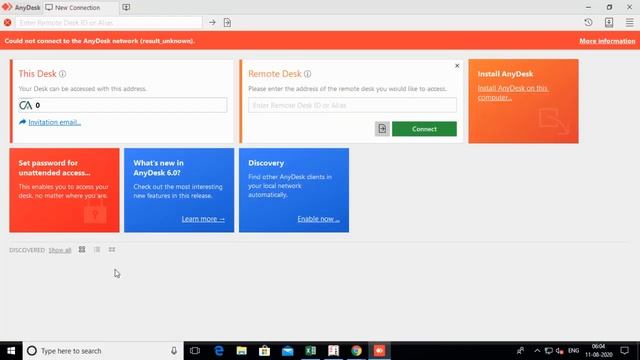
Task: Click the taskbar search box
Action: coord(103,351)
